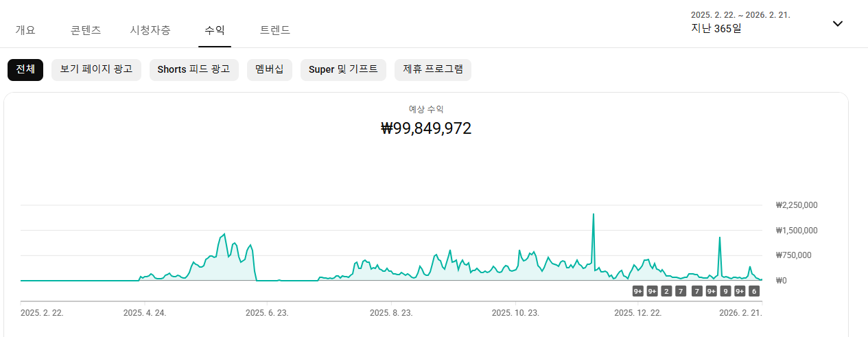Open the 시청자층 tab
The image size is (868, 337).
[150, 30]
